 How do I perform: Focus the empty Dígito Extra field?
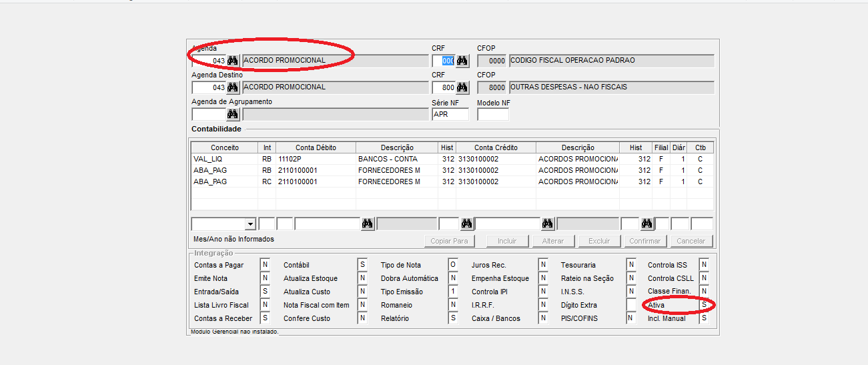pyautogui.click(x=631, y=305)
